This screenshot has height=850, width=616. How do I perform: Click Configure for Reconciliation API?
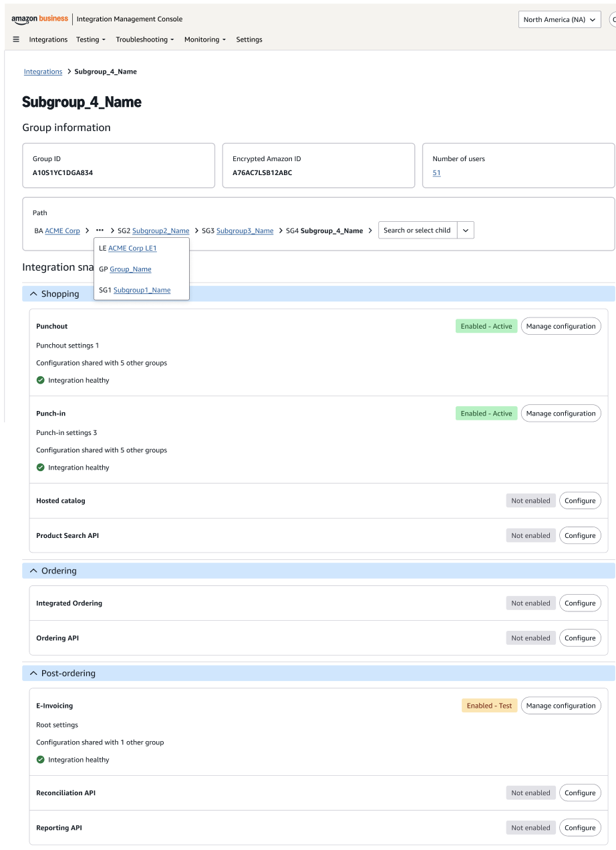[x=579, y=793]
